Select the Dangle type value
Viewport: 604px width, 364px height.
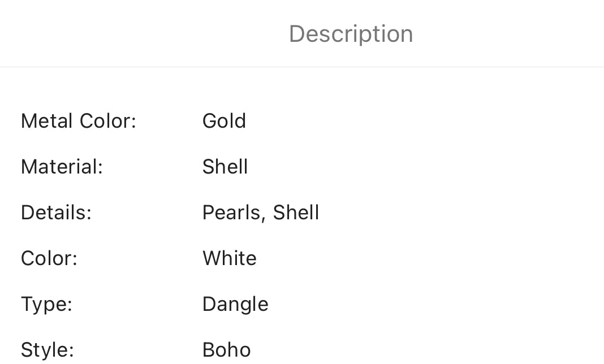click(x=235, y=304)
